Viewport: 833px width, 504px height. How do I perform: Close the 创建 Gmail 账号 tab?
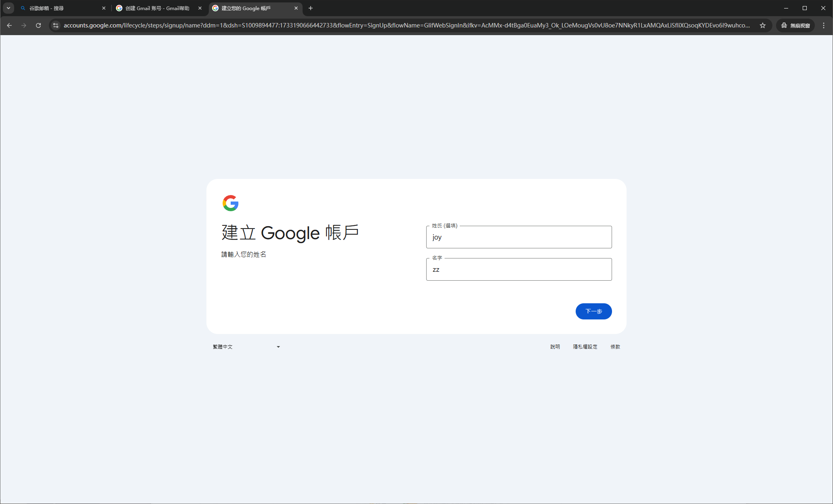(200, 8)
